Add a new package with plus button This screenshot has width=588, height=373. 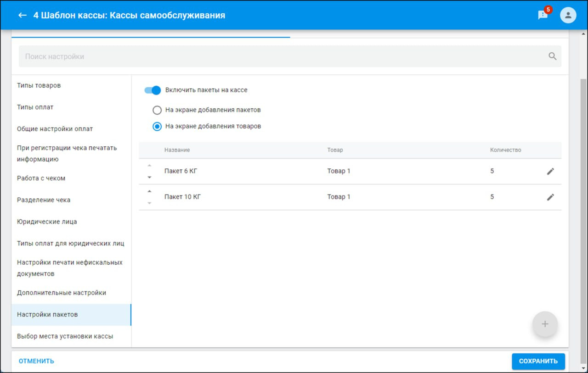click(x=545, y=324)
